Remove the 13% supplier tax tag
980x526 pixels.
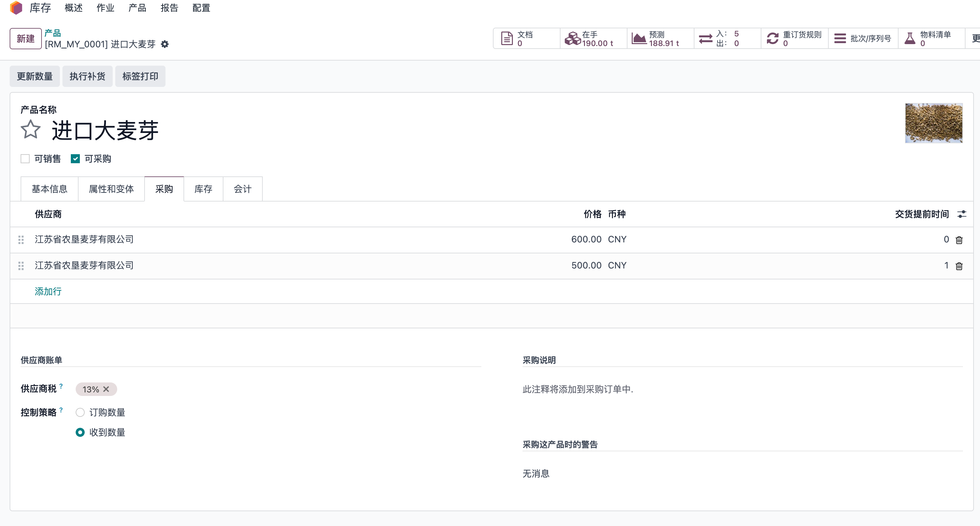(x=106, y=389)
